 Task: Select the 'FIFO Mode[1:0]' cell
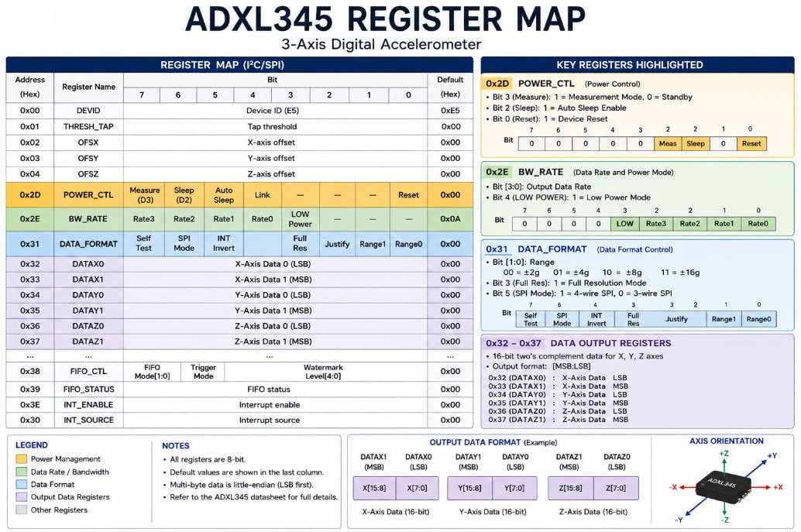point(152,371)
